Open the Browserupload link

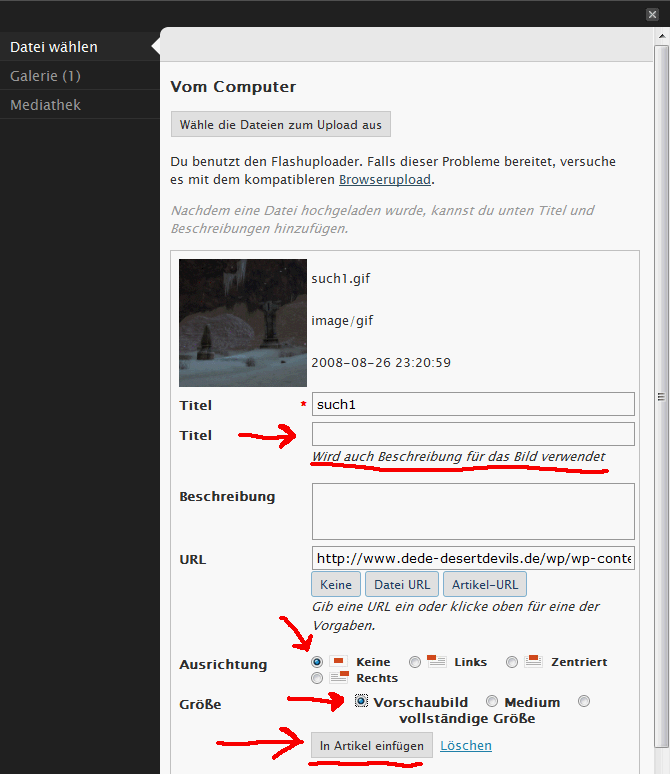(x=385, y=181)
